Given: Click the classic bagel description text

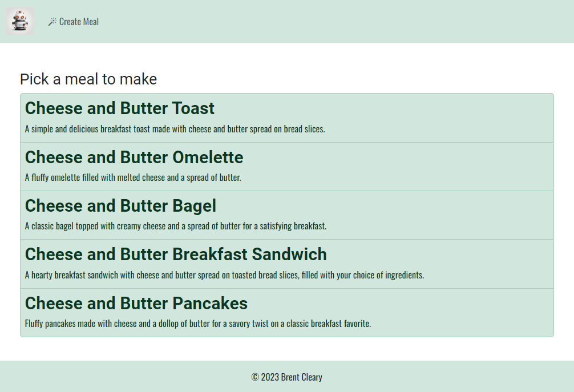Looking at the screenshot, I should tap(176, 226).
